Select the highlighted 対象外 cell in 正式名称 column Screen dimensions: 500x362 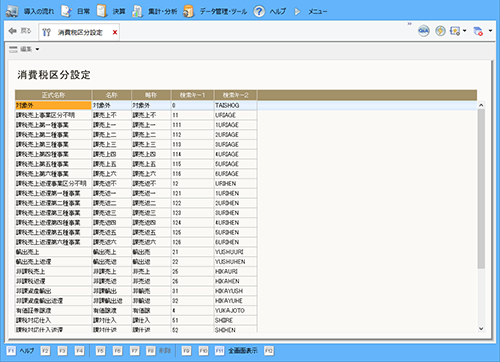(x=53, y=105)
